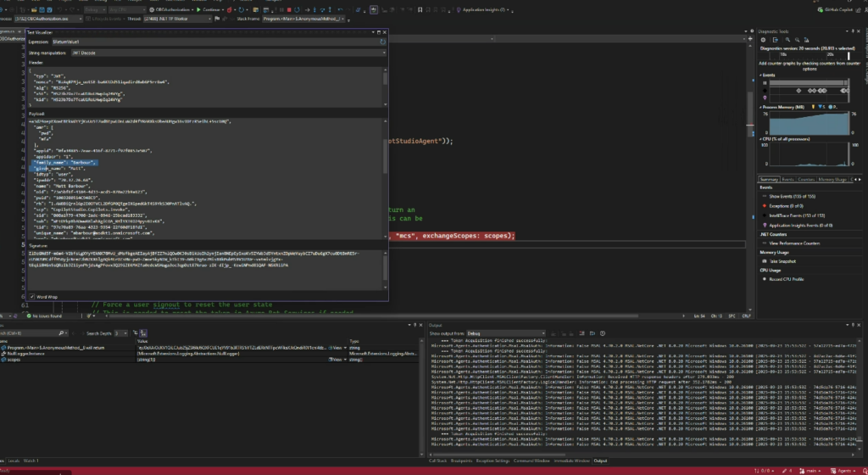Toggle the Word Wrap checkbox
The height and width of the screenshot is (475, 868).
(32, 297)
